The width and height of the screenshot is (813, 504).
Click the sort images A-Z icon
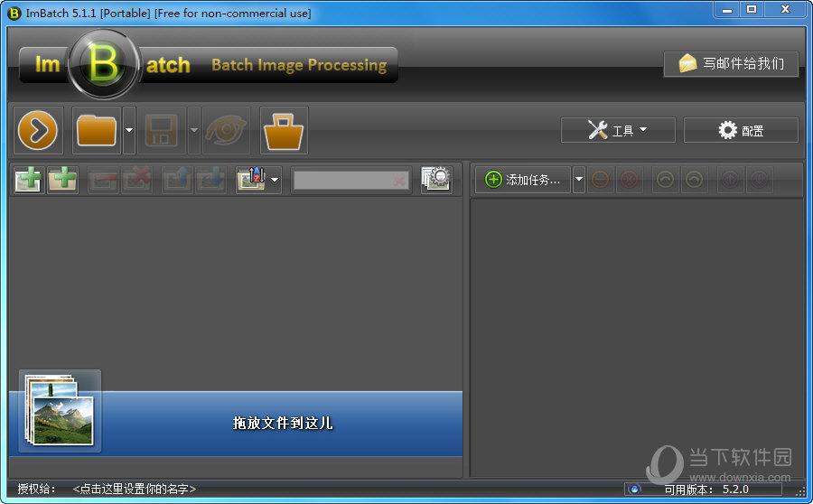pyautogui.click(x=251, y=180)
